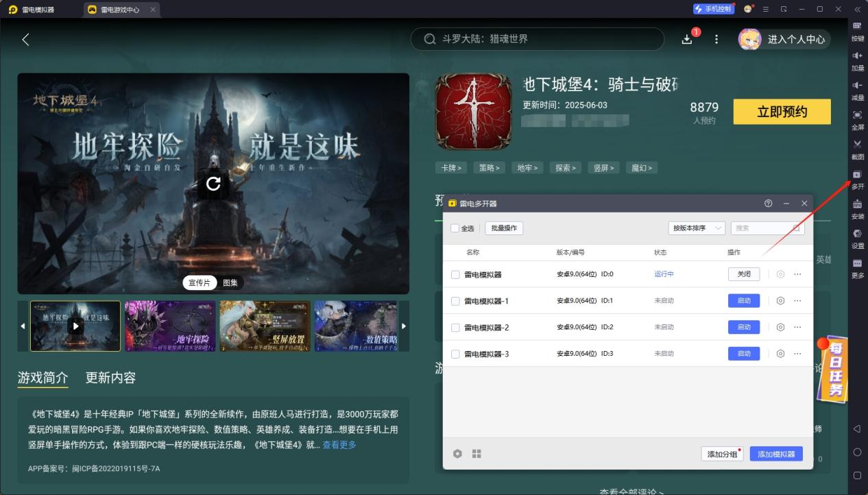Image resolution: width=868 pixels, height=495 pixels.
Task: Click the 立即预约 reserve button
Action: point(782,112)
